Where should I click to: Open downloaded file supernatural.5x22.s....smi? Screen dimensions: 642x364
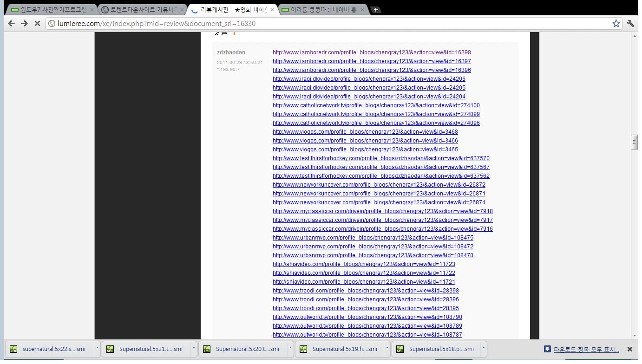click(x=50, y=349)
